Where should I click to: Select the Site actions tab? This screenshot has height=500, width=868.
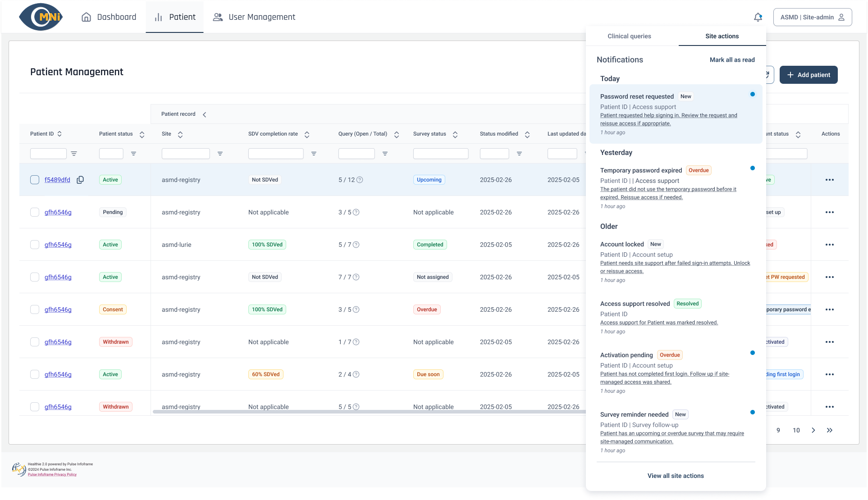click(x=722, y=36)
